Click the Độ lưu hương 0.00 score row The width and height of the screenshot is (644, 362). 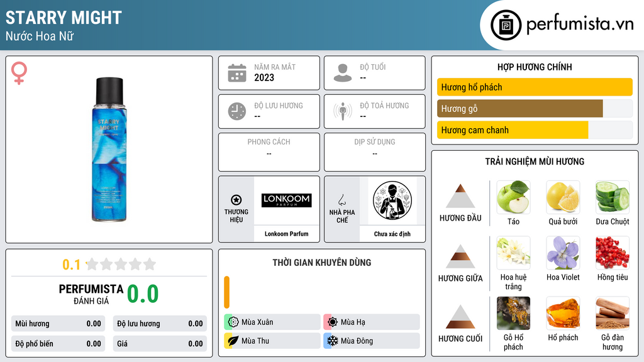pos(160,324)
